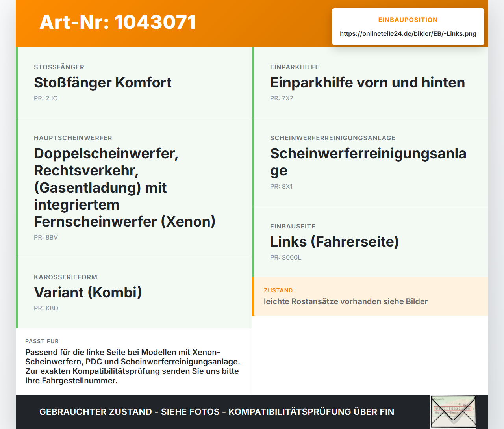
Task: Click the SCHEINWERFERREINIGUNGSANLAGE uppercase category label
Action: point(333,138)
